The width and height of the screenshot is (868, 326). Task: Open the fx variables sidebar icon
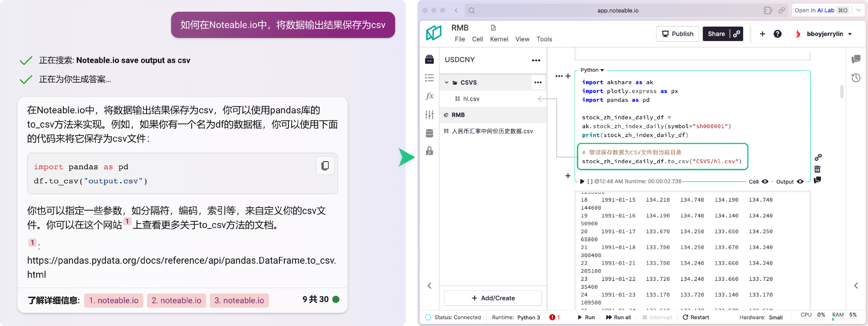429,96
